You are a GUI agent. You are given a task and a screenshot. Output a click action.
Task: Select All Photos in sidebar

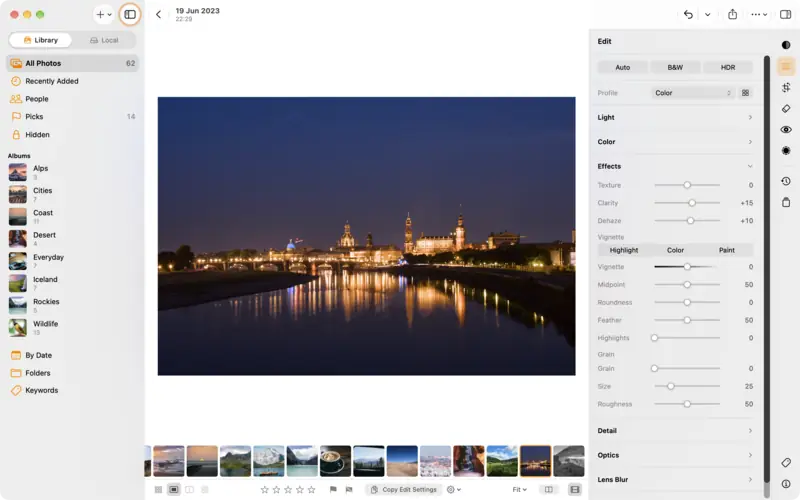click(x=72, y=63)
